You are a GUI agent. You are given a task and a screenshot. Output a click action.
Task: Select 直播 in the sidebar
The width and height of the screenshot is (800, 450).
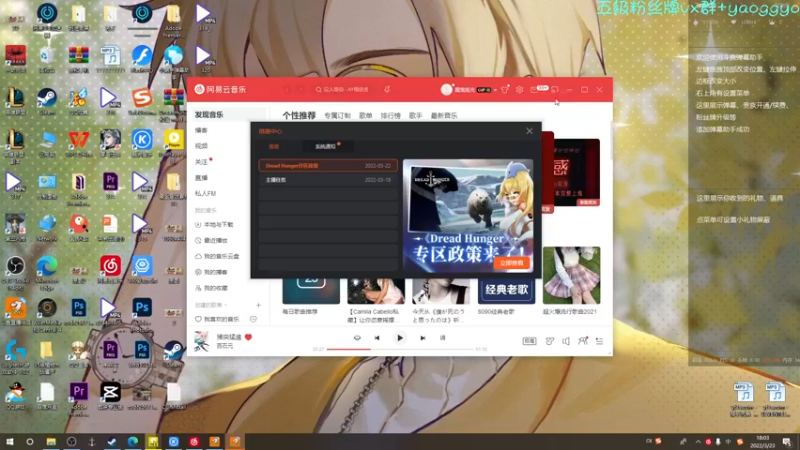pos(202,178)
